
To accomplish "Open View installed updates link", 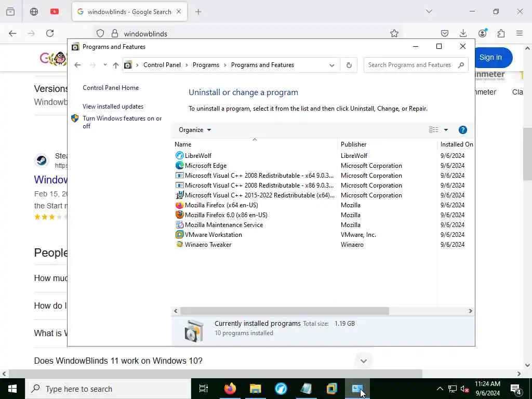I will (x=113, y=106).
